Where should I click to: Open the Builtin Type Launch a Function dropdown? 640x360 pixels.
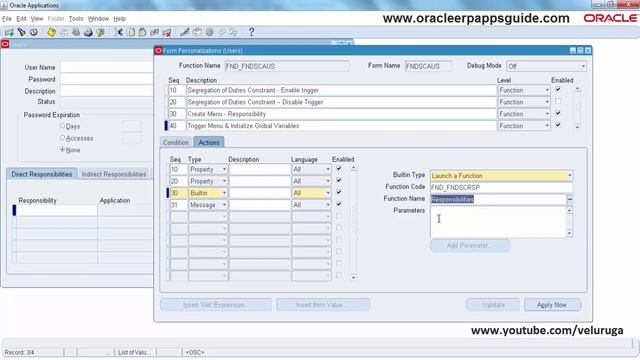pyautogui.click(x=569, y=176)
